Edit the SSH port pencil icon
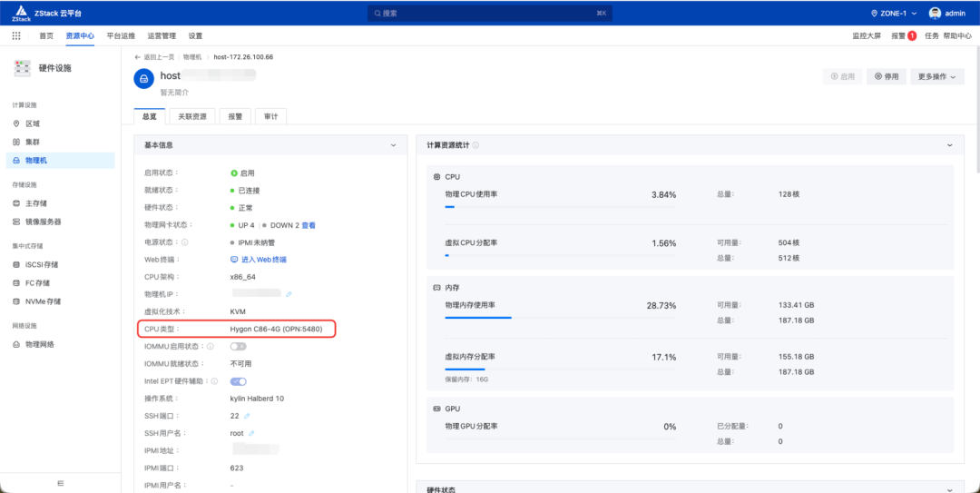The height and width of the screenshot is (493, 980). 247,416
